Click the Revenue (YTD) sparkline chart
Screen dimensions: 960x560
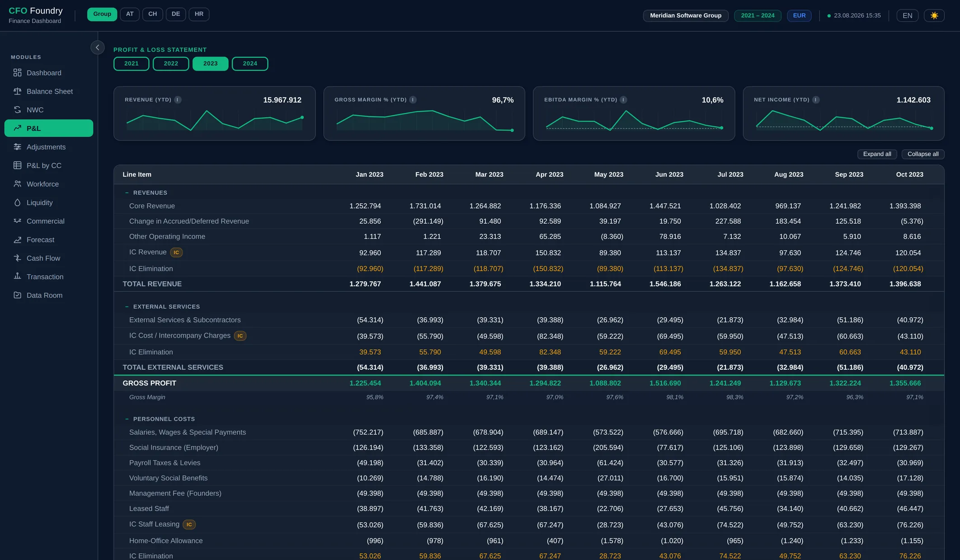pyautogui.click(x=215, y=120)
